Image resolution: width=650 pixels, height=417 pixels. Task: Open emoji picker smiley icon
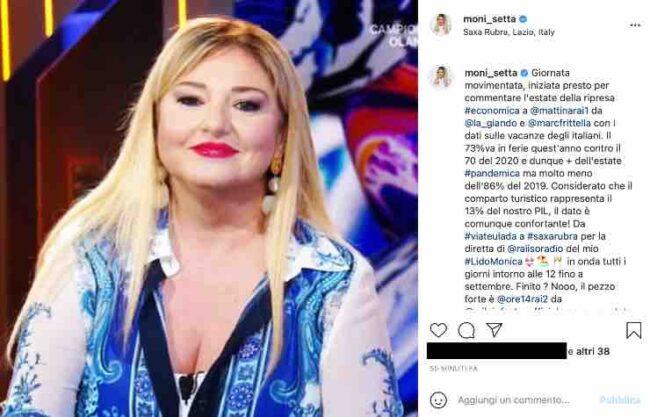coord(438,400)
